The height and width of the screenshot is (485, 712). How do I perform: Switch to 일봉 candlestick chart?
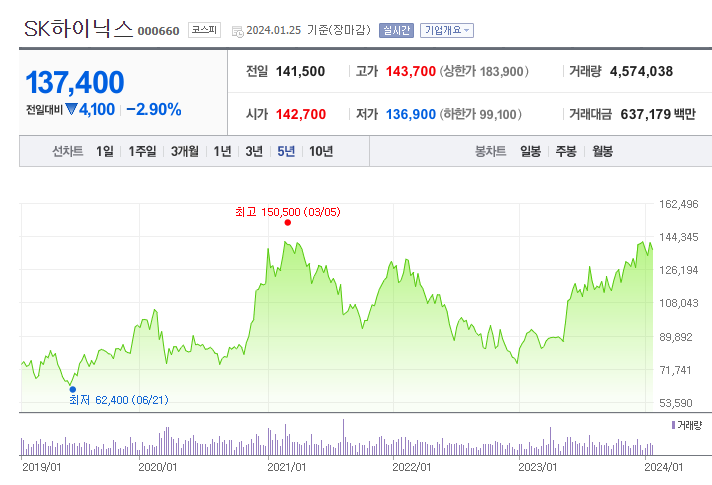tap(530, 151)
